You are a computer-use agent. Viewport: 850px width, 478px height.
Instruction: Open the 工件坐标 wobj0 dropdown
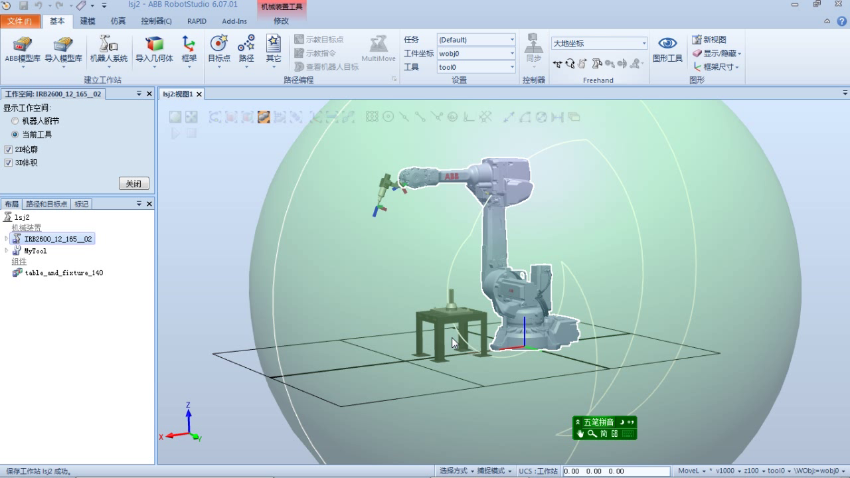pyautogui.click(x=476, y=54)
